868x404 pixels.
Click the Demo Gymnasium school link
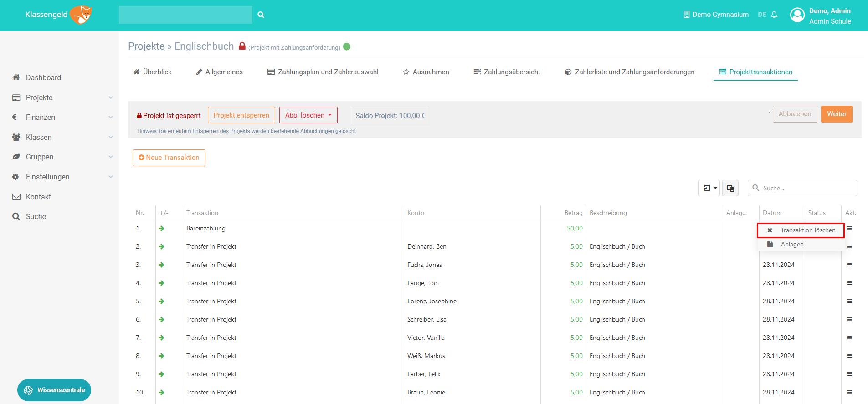[x=716, y=15]
